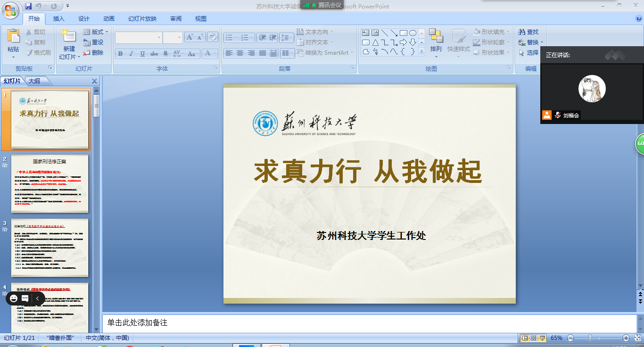Select the text box shape
Viewport: 644px width, 347px height.
tap(366, 33)
